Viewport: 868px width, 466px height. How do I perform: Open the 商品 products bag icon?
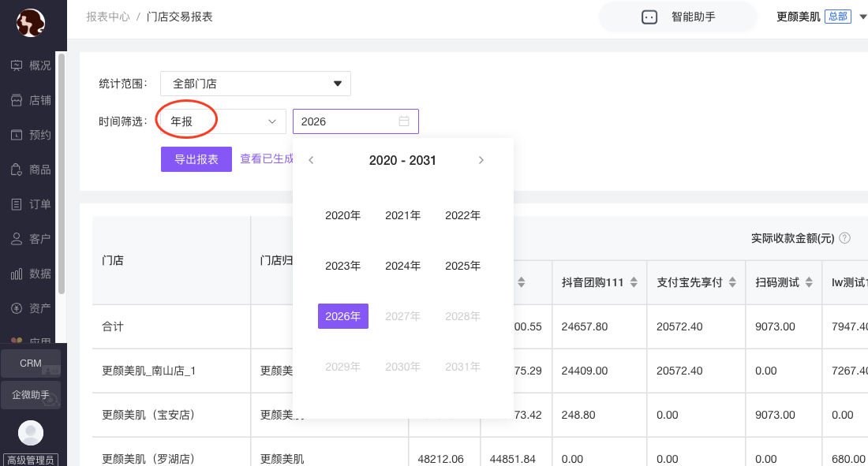17,170
